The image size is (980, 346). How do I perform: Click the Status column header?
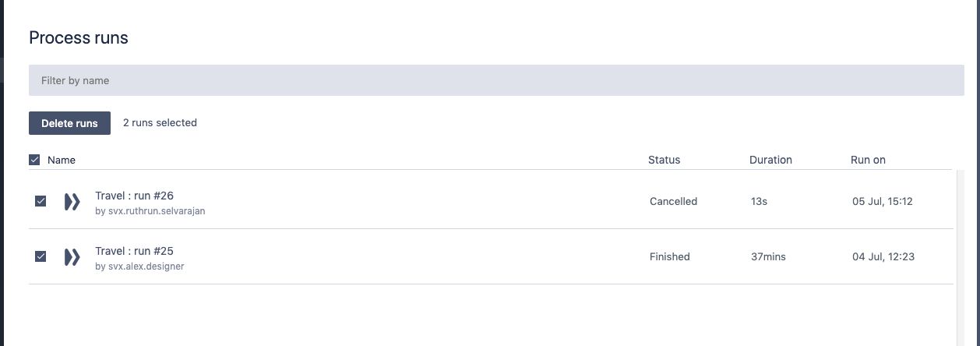(x=664, y=160)
